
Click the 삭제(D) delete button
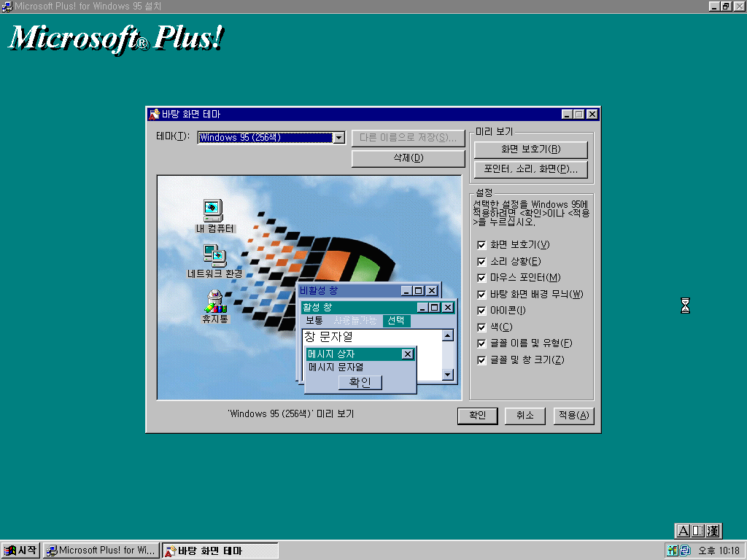pyautogui.click(x=409, y=158)
